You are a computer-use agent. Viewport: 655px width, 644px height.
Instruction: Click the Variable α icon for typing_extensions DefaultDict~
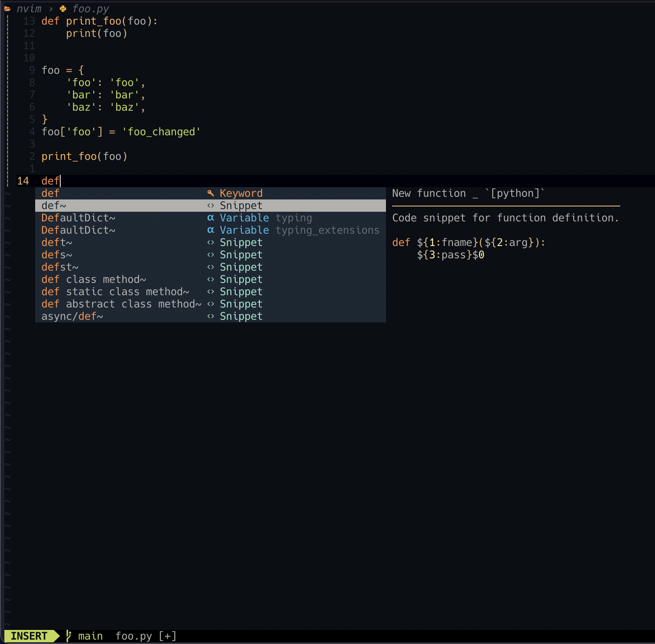(x=210, y=230)
